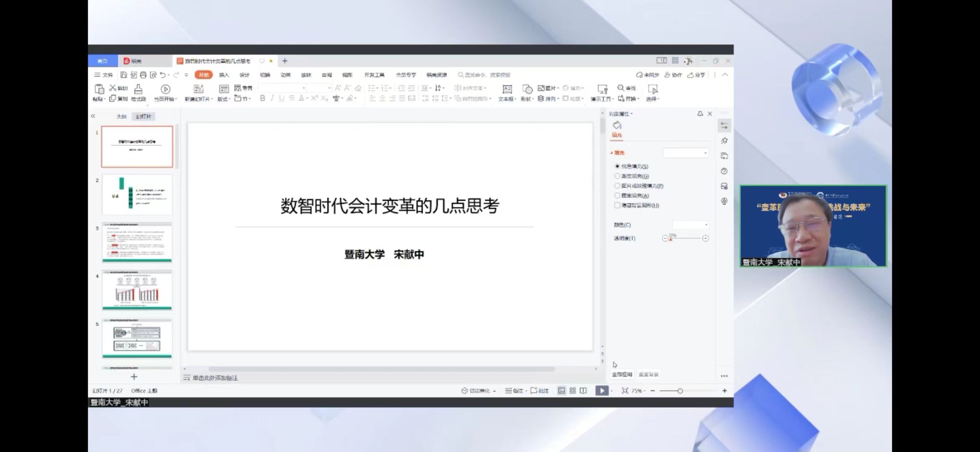The image size is (980, 452).
Task: Click the Share (分享) button
Action: coord(697,75)
